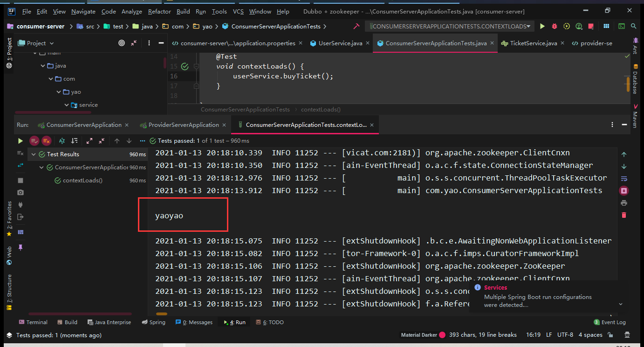Start debugging with the red bug icon
The image size is (644, 347).
click(555, 27)
